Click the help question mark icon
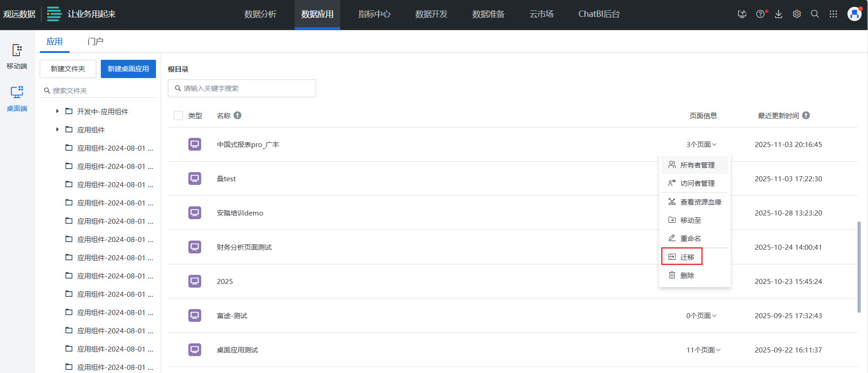Screen dimensions: 868x373 coord(760,14)
